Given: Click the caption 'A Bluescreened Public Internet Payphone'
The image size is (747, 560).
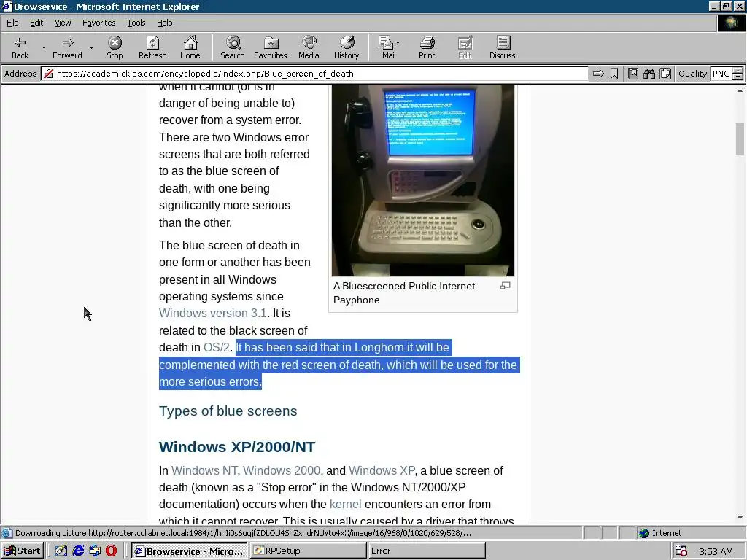Looking at the screenshot, I should pos(404,293).
